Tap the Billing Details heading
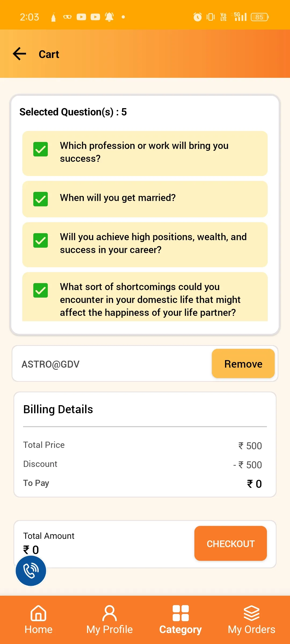 58,409
